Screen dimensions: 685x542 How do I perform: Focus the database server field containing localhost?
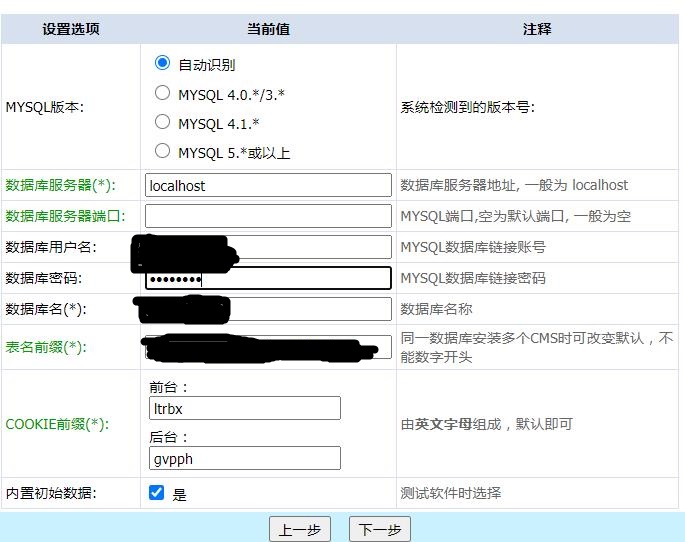268,185
